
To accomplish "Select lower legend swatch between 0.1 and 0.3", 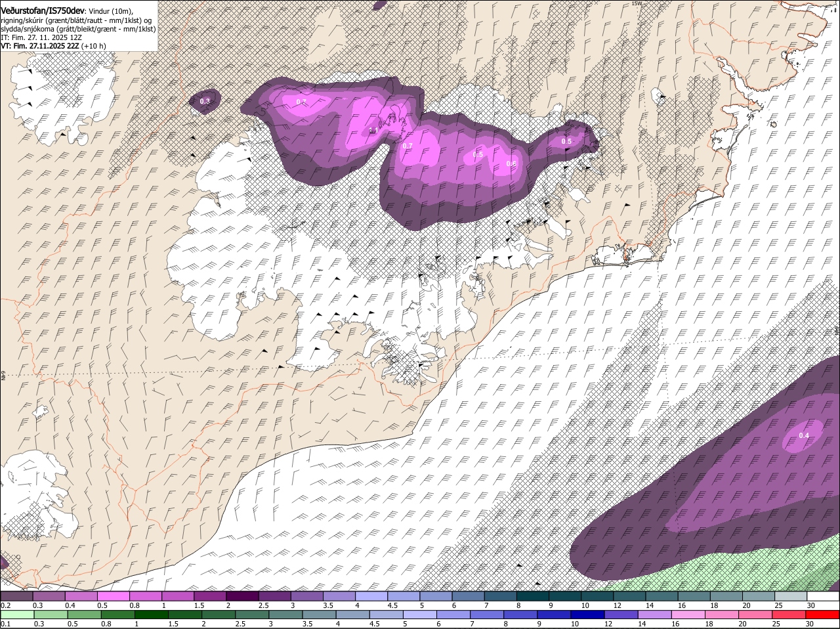I will point(16,615).
